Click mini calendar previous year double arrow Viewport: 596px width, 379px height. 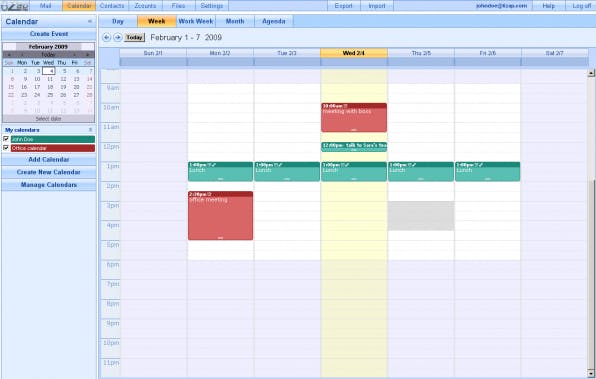click(x=9, y=55)
